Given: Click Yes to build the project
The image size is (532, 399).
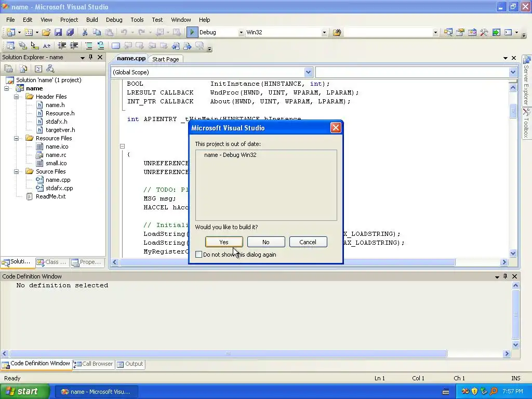Looking at the screenshot, I should pos(224,242).
